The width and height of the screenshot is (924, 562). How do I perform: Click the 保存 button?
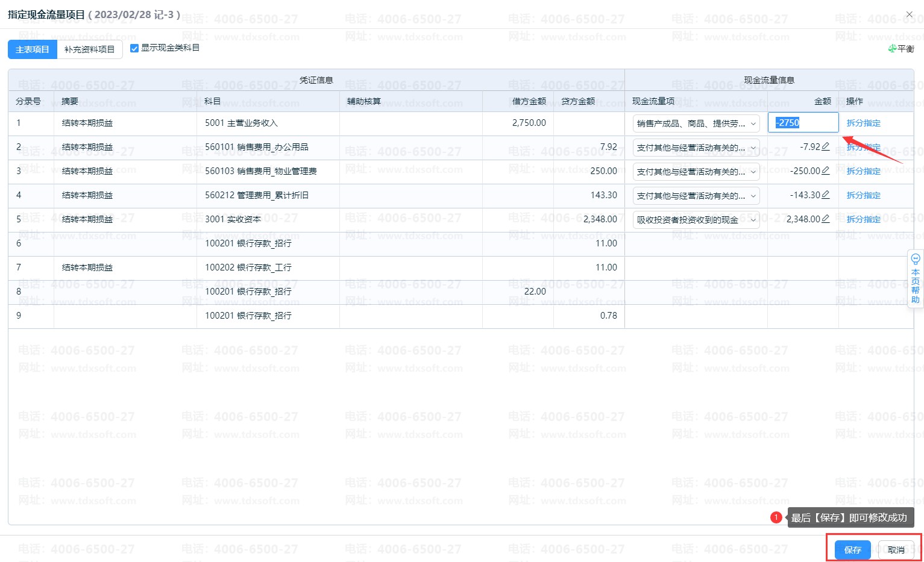[852, 549]
